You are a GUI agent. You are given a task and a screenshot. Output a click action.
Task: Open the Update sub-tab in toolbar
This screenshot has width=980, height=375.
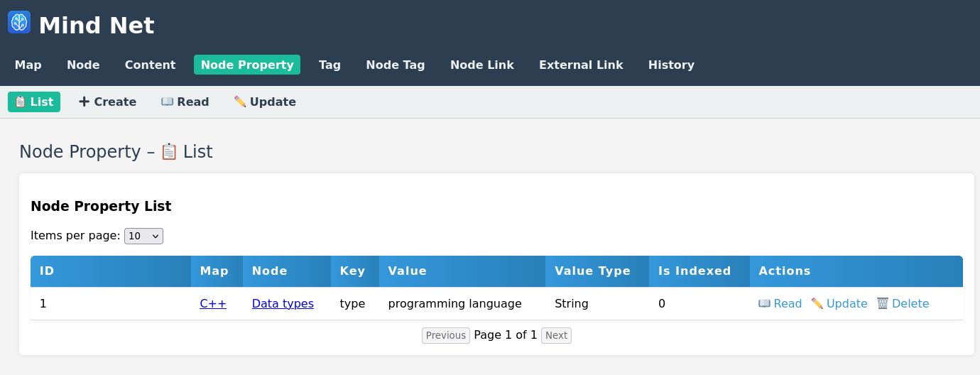(265, 102)
